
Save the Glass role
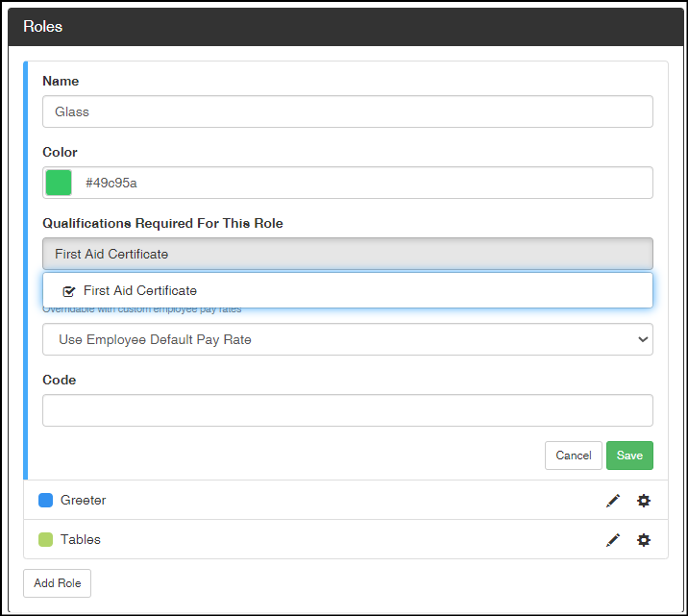[x=629, y=456]
